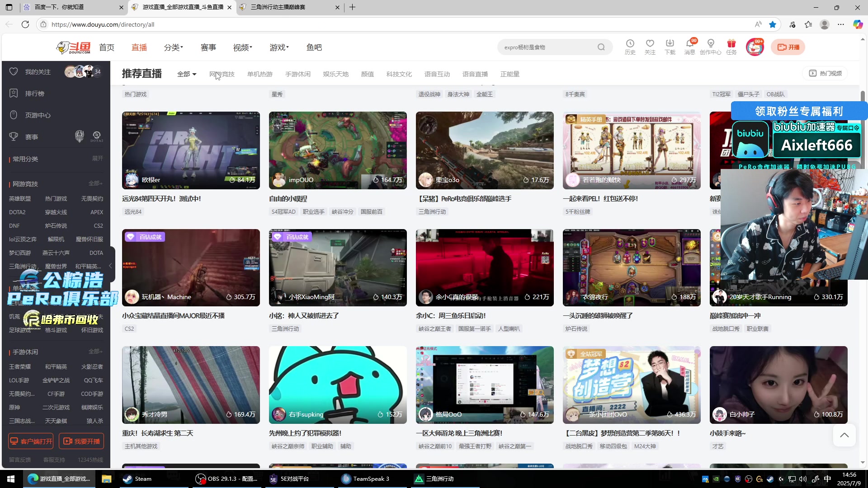Open browser settings ellipsis menu
The height and width of the screenshot is (488, 868).
point(841,24)
